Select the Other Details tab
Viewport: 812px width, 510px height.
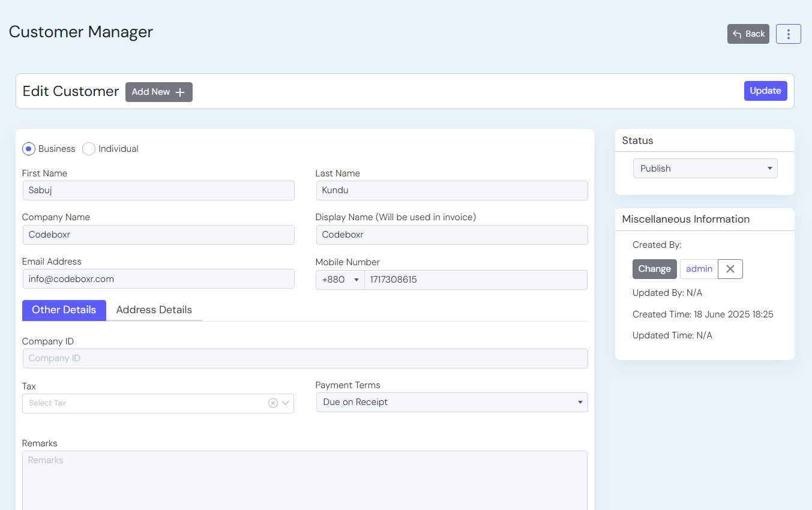(x=64, y=310)
